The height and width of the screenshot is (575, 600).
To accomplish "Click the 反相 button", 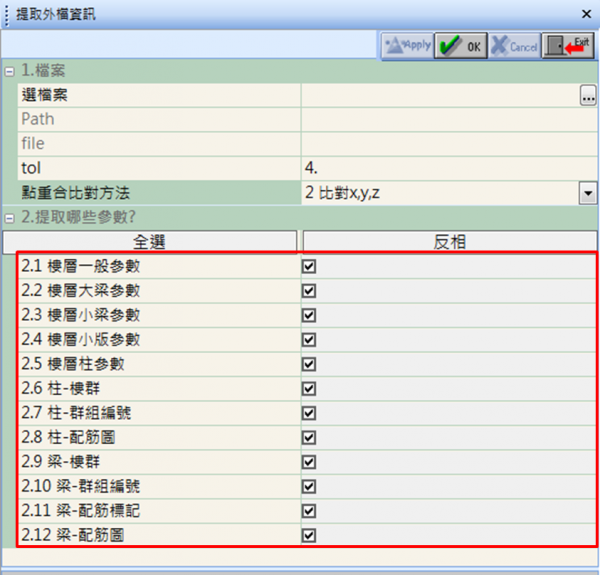I will pyautogui.click(x=450, y=242).
